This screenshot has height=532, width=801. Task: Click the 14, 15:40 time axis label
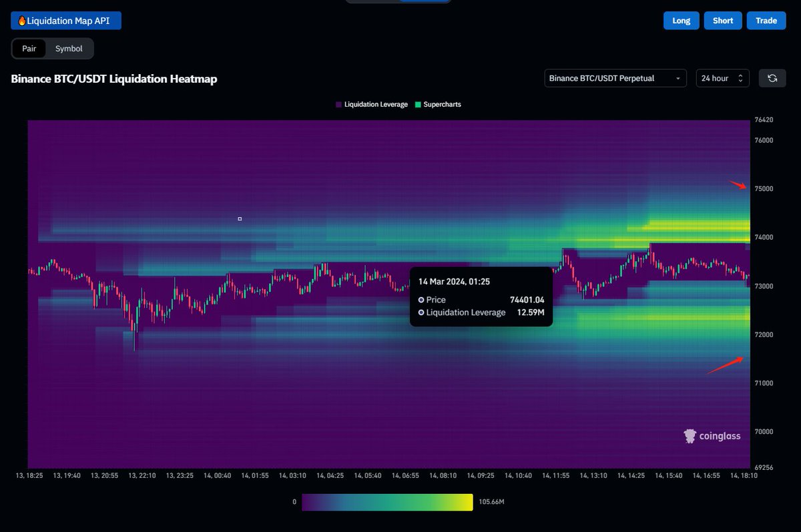coord(668,476)
